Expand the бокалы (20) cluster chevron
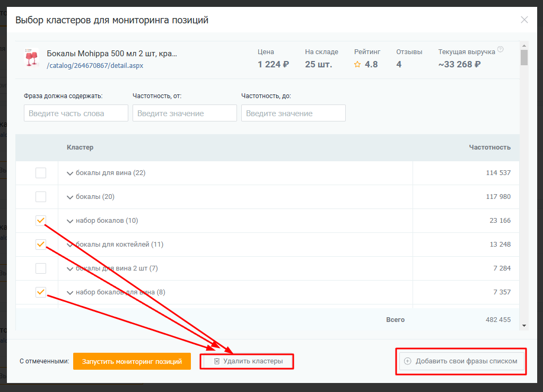The image size is (543, 392). point(70,197)
